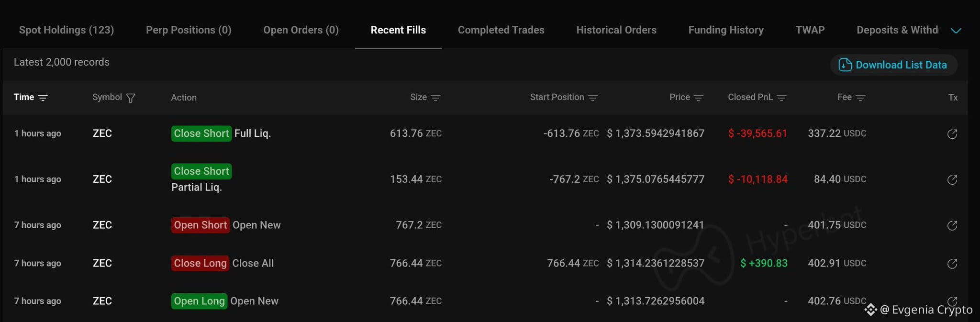Viewport: 980px width, 322px height.
Task: Open the Completed Trades tab
Action: click(x=501, y=30)
